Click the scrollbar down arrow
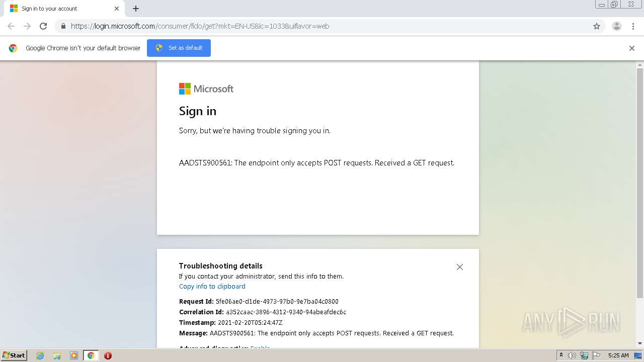This screenshot has height=362, width=644. tap(640, 343)
